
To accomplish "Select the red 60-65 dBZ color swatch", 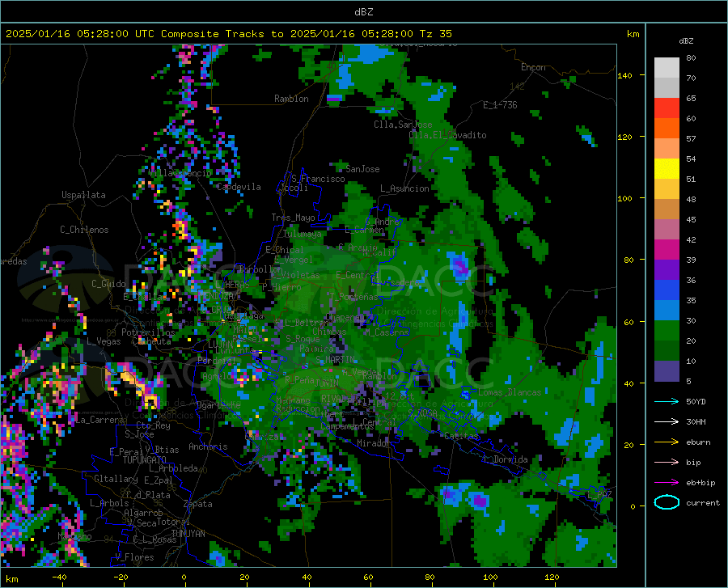I will pyautogui.click(x=667, y=108).
